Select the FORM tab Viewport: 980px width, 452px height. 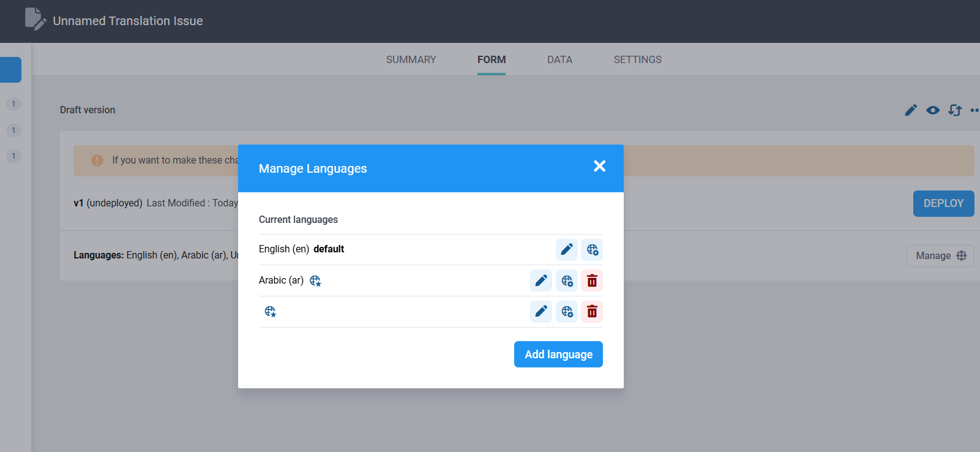coord(492,59)
